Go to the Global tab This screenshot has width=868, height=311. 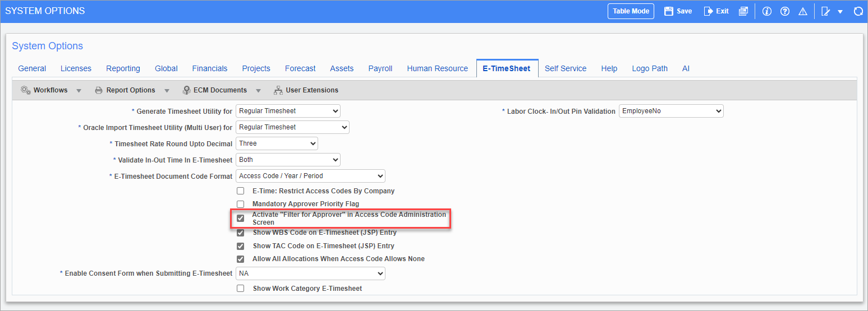point(166,68)
